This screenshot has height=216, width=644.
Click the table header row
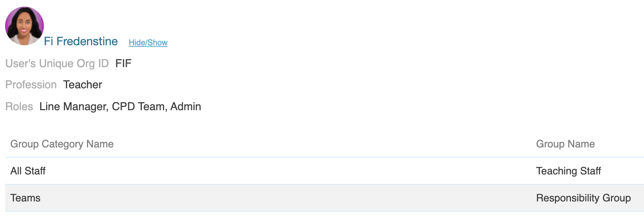point(325,144)
